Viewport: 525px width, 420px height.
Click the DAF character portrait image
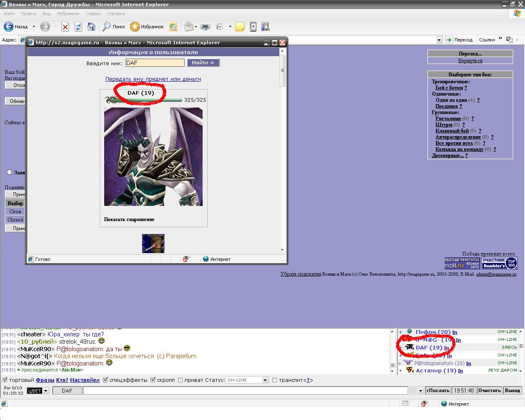pyautogui.click(x=153, y=157)
